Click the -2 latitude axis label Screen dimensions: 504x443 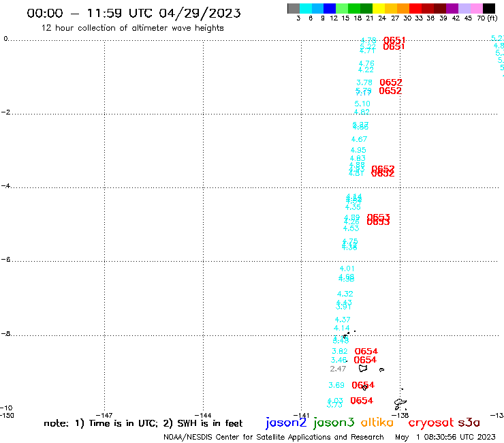point(5,112)
